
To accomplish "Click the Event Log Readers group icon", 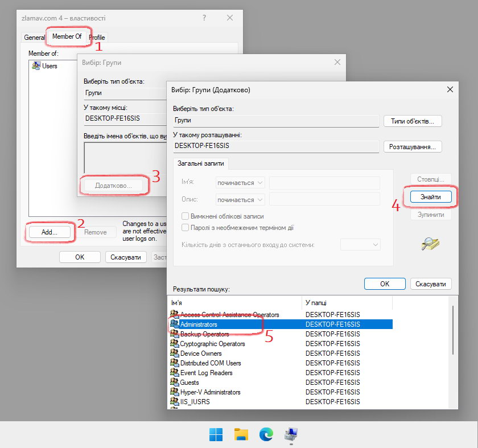I will point(175,373).
